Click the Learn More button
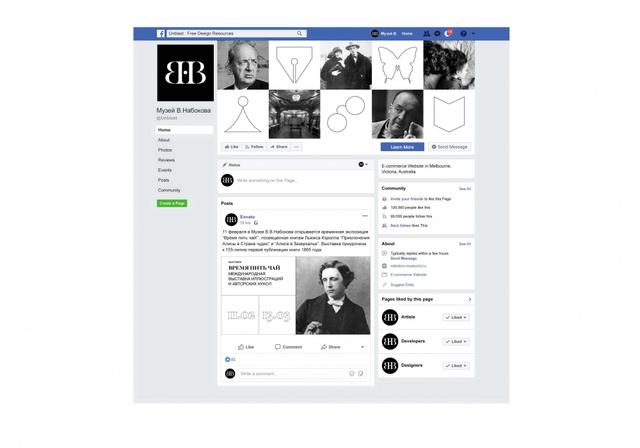This screenshot has width=640, height=448. 402,147
